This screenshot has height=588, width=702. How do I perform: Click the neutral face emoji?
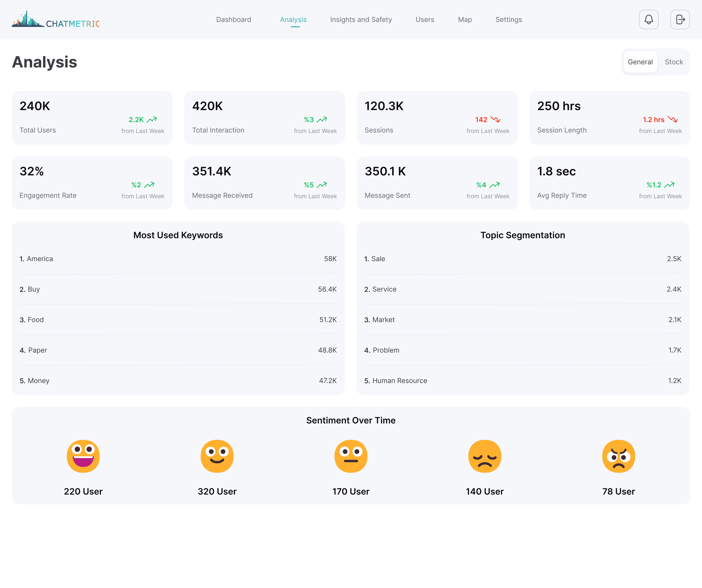pyautogui.click(x=351, y=456)
